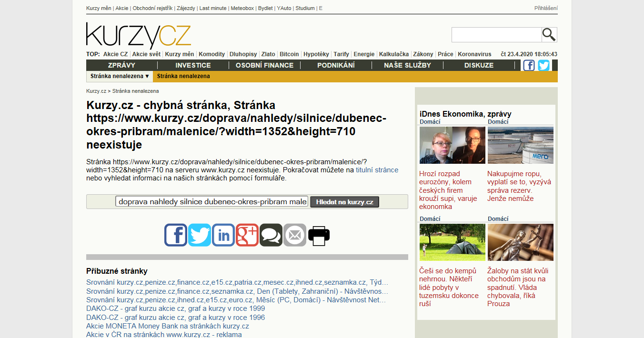Click the kurzy.cz logo

click(139, 35)
